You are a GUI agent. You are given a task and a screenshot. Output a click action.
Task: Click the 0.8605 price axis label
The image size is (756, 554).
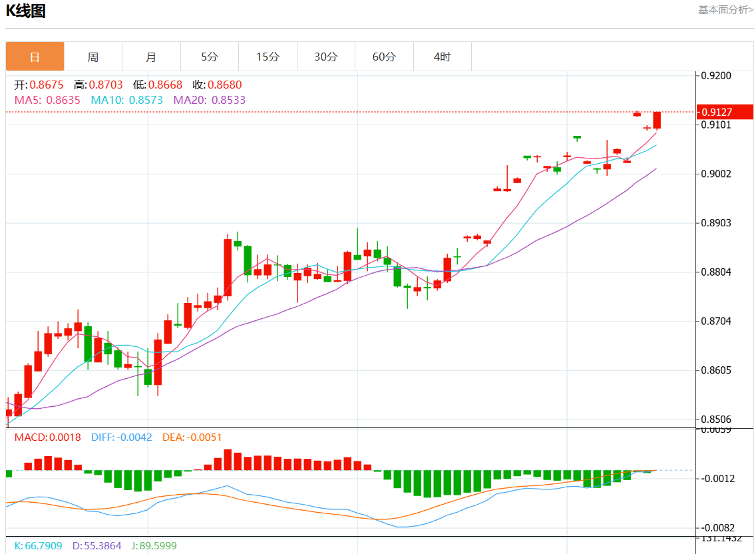pyautogui.click(x=716, y=371)
